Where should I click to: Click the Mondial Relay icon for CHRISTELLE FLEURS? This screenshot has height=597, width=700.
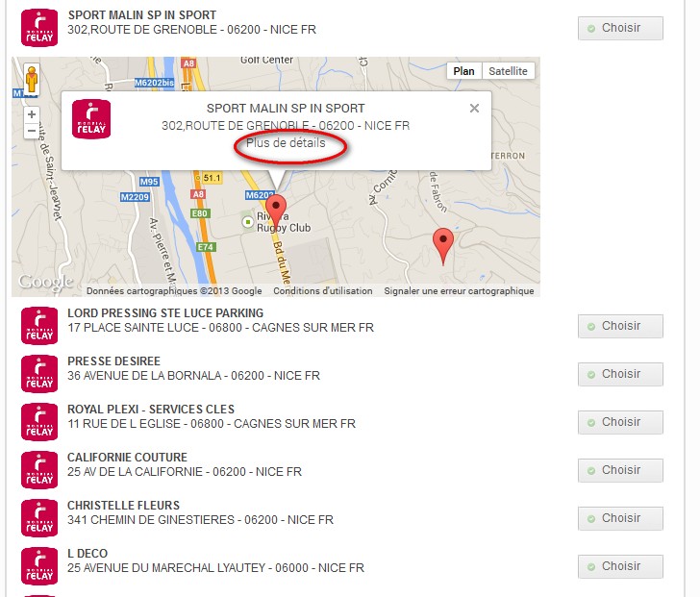pos(39,518)
